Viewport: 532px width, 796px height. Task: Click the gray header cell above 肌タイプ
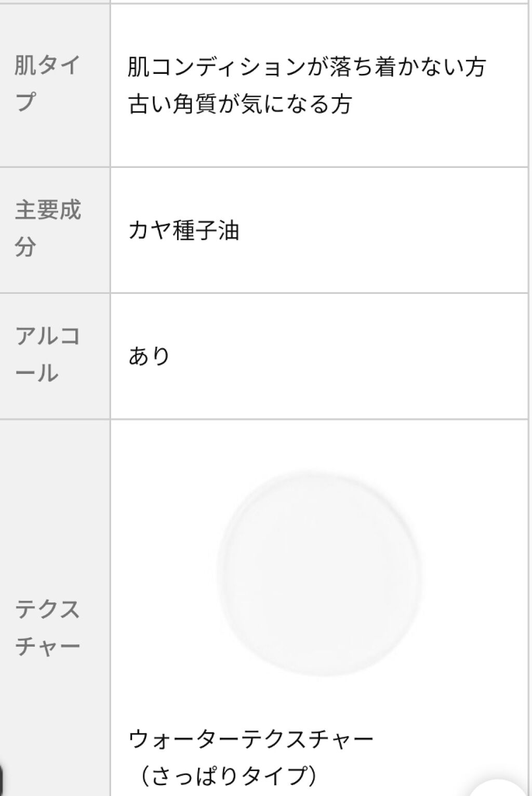(54, 2)
